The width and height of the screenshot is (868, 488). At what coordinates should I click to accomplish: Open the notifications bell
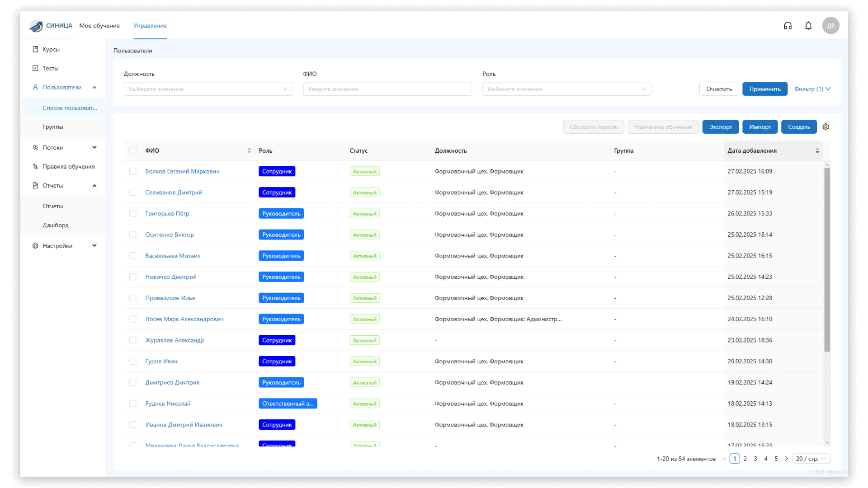pos(808,26)
